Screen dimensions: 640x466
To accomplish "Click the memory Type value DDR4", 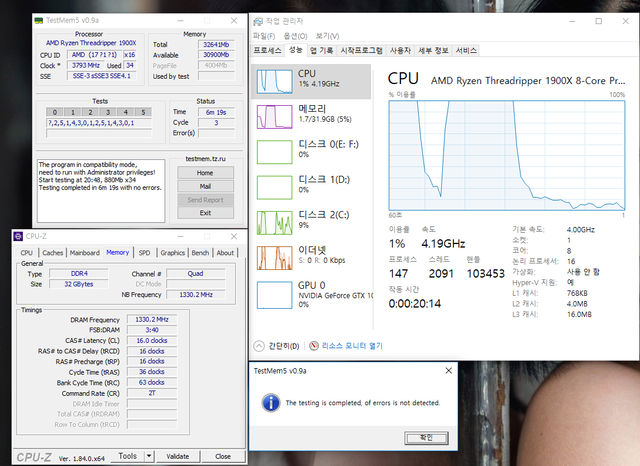I will tap(79, 273).
